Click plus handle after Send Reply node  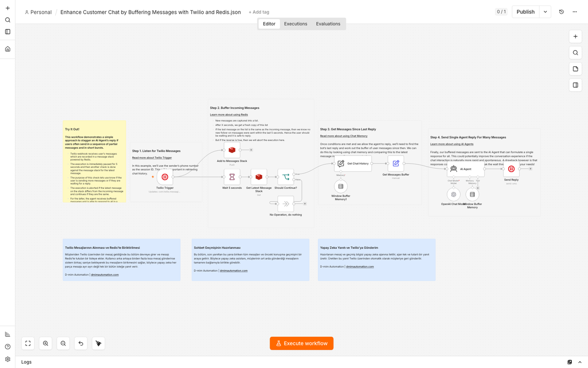point(530,169)
